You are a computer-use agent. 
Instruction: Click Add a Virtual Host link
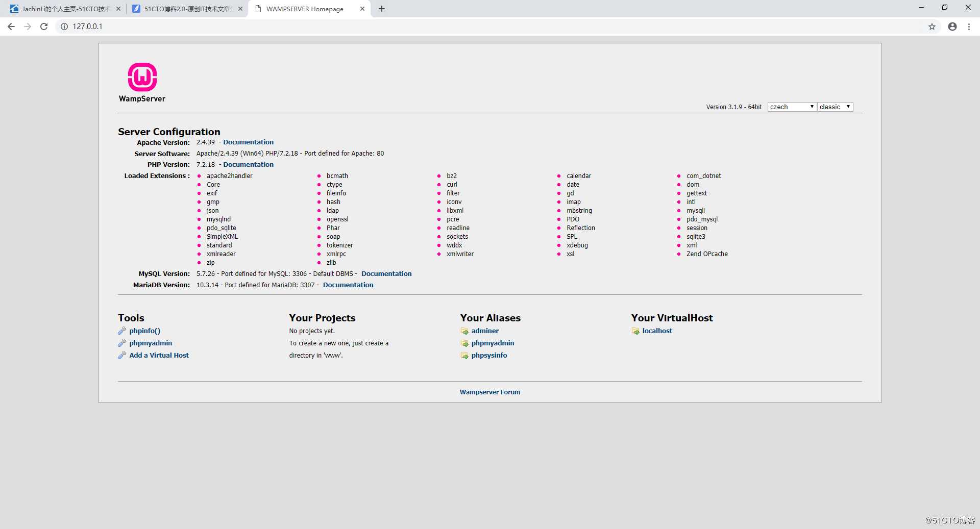click(x=159, y=356)
